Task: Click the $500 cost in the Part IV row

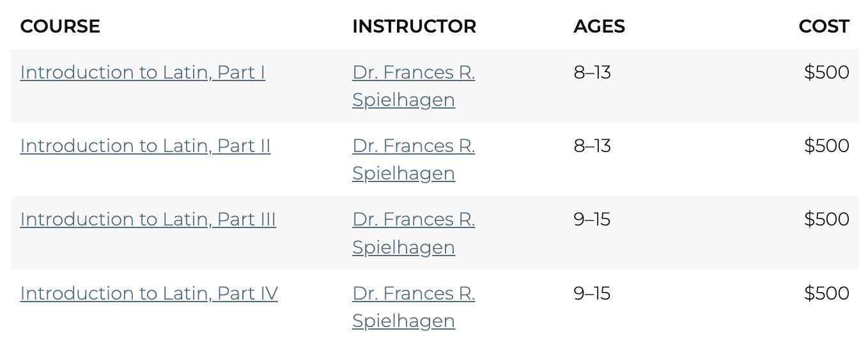Action: click(x=826, y=294)
